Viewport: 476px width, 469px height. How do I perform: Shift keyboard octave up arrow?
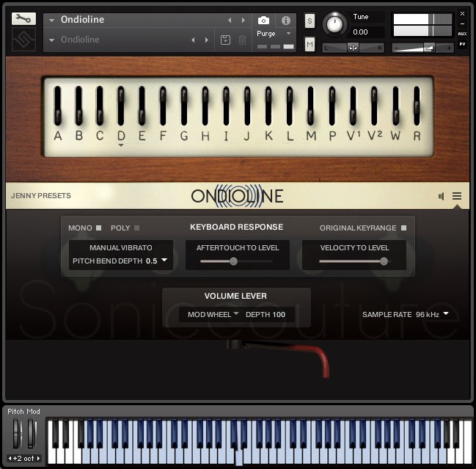click(38, 459)
